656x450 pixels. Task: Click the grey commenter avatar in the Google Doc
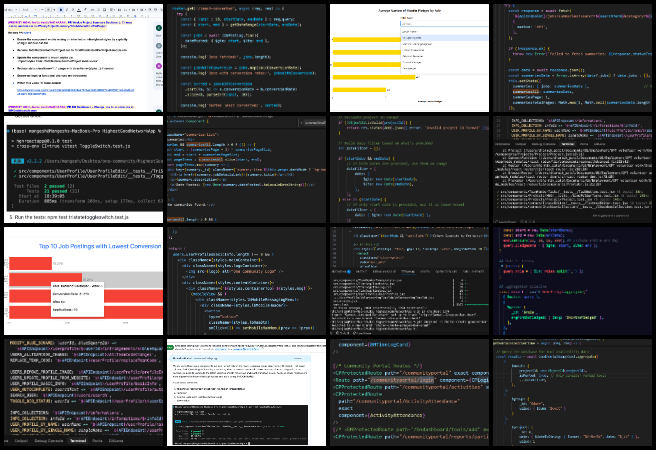159,46
